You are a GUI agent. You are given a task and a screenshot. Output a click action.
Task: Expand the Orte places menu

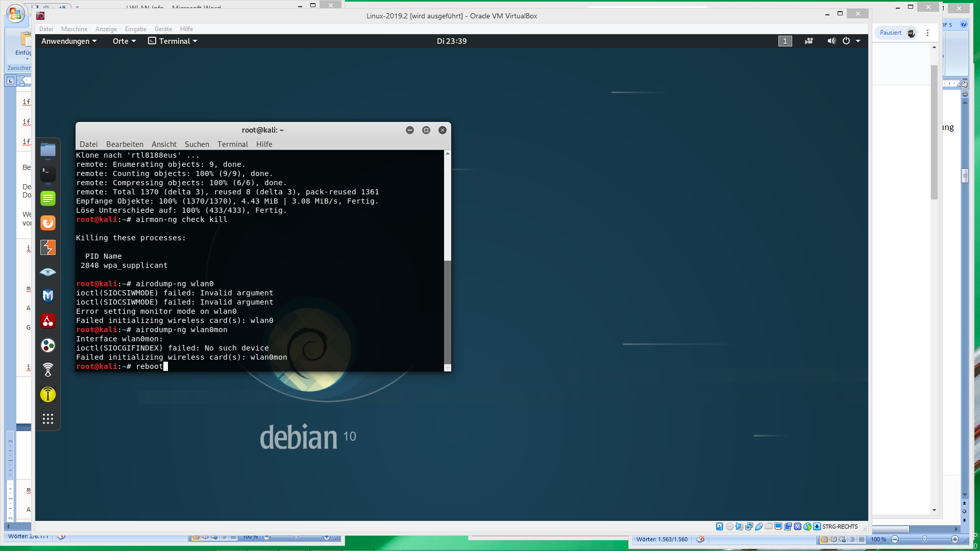tap(124, 41)
